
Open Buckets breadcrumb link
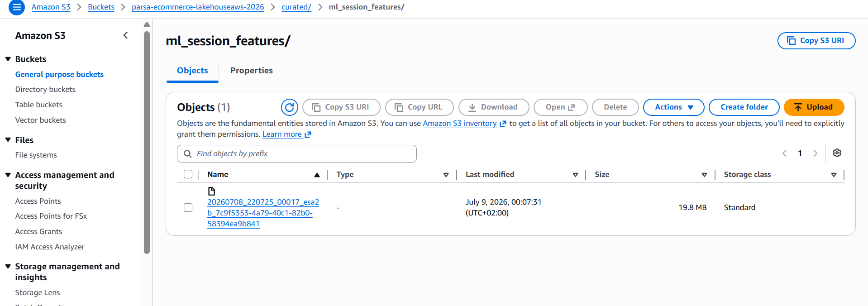[101, 7]
